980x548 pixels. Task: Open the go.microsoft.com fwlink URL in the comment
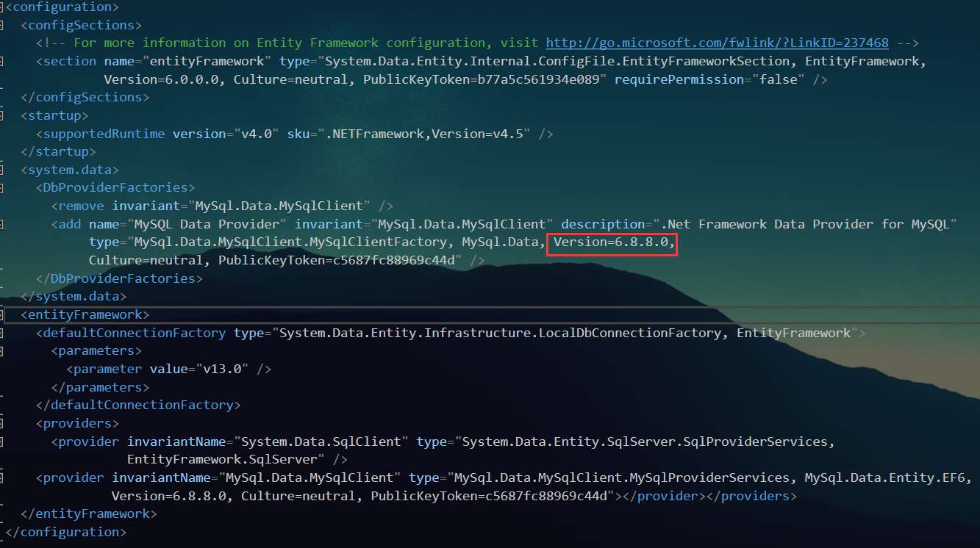click(x=717, y=43)
